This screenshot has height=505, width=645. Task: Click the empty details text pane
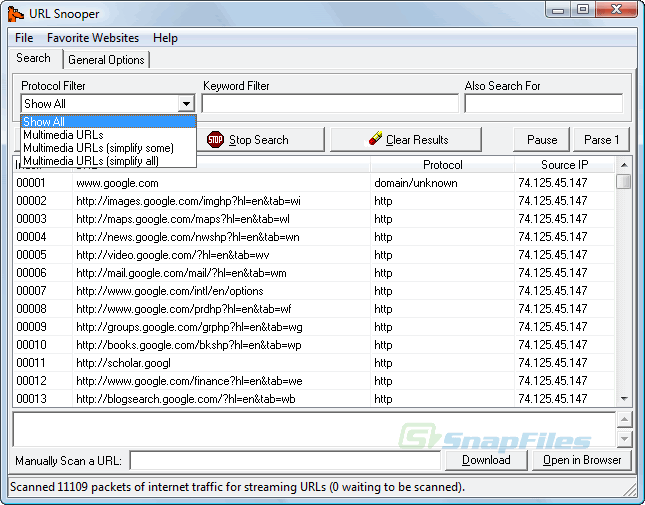314,429
